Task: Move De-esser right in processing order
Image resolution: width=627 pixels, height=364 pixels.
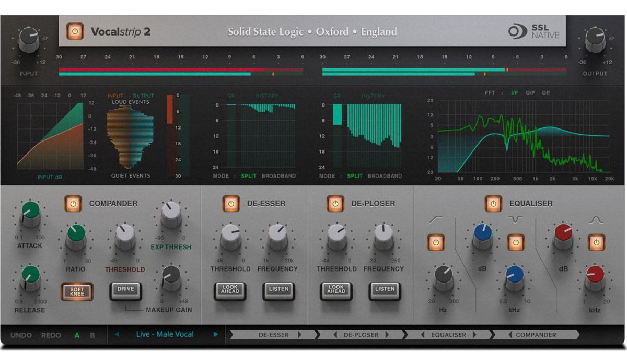Action: (x=299, y=335)
